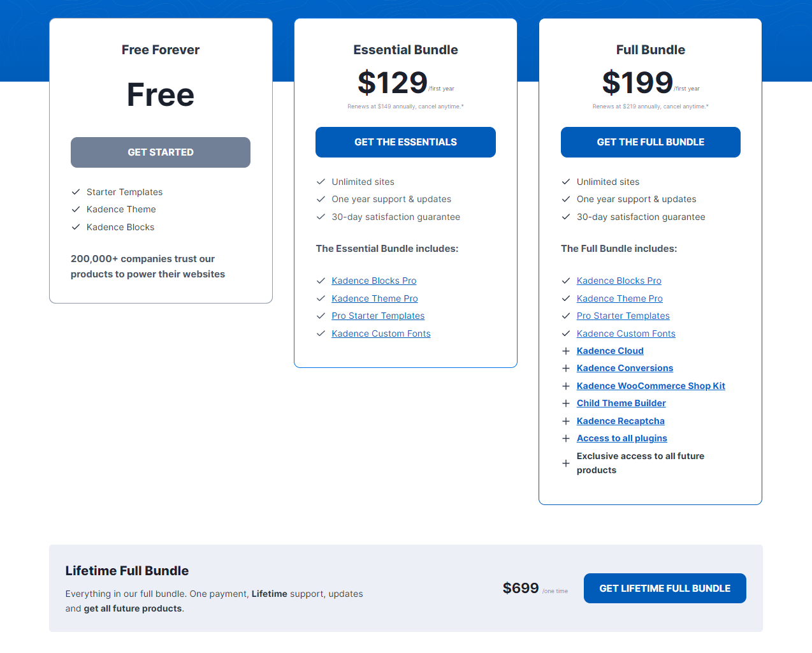Click checkmark icon beside Starter Templates

tap(76, 192)
